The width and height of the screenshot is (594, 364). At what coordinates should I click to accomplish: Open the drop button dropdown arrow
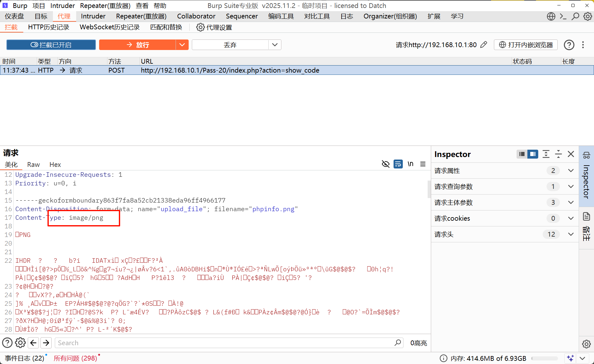click(x=275, y=45)
